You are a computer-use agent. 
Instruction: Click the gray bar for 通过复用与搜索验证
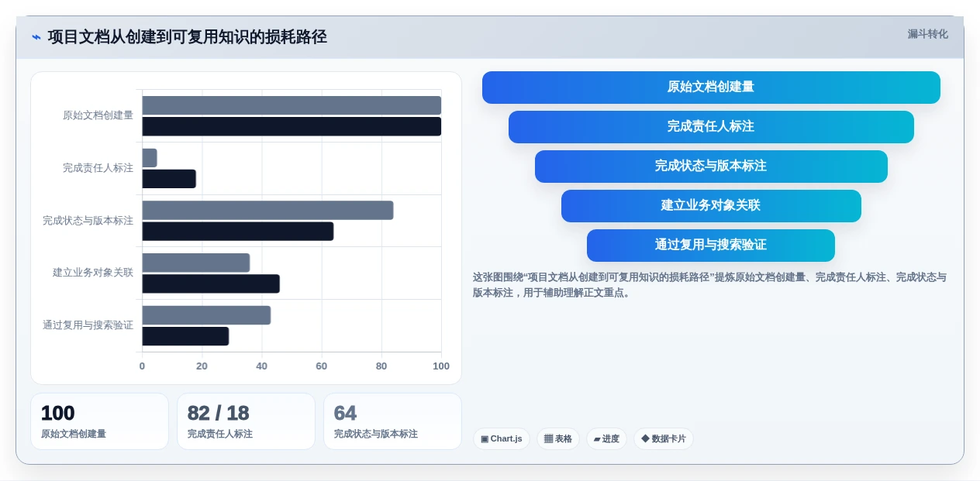[206, 315]
